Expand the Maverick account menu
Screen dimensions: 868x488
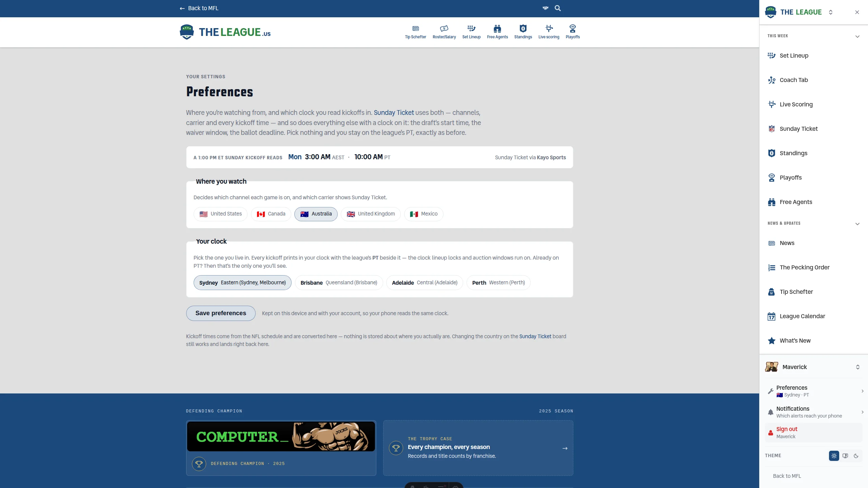point(813,367)
